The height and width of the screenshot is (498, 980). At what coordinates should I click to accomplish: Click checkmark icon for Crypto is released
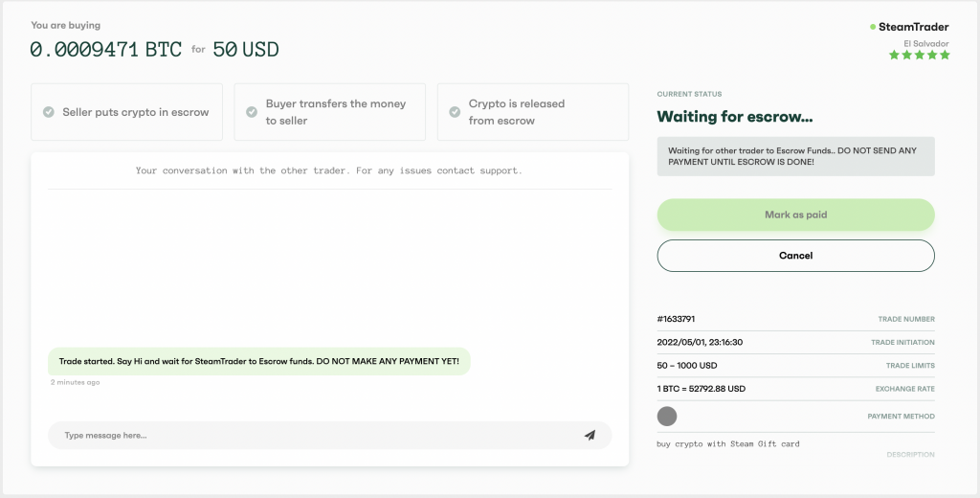pos(455,112)
